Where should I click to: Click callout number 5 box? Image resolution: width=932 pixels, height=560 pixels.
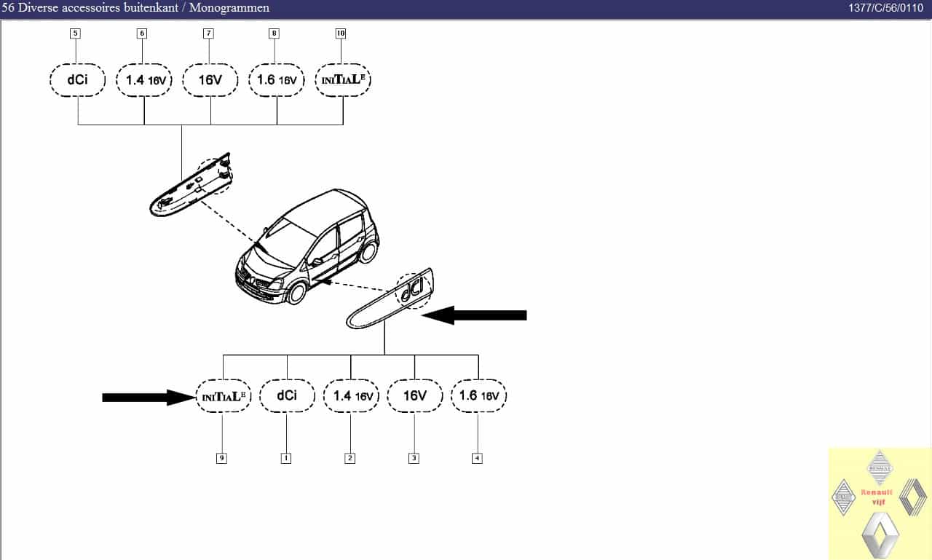click(x=75, y=33)
